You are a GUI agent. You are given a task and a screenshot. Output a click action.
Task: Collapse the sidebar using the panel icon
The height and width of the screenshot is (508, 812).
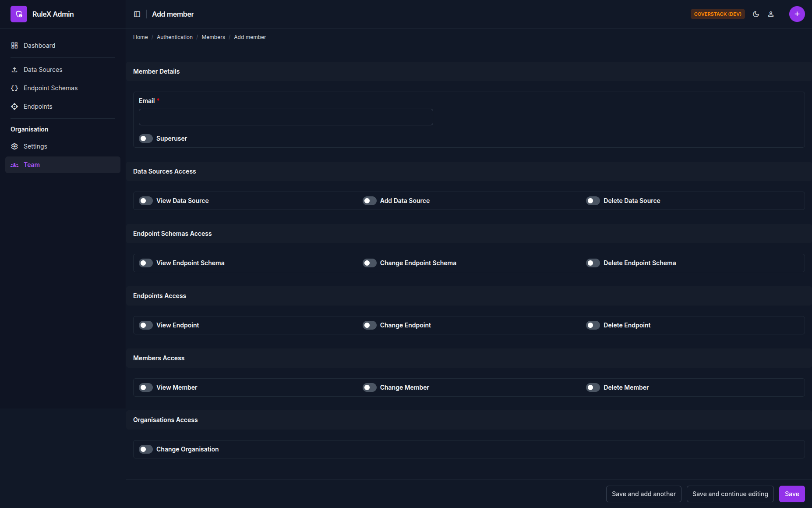pyautogui.click(x=137, y=14)
